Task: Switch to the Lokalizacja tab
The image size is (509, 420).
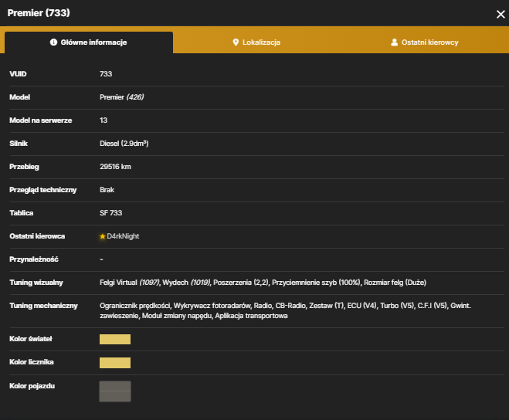Action: click(x=256, y=42)
